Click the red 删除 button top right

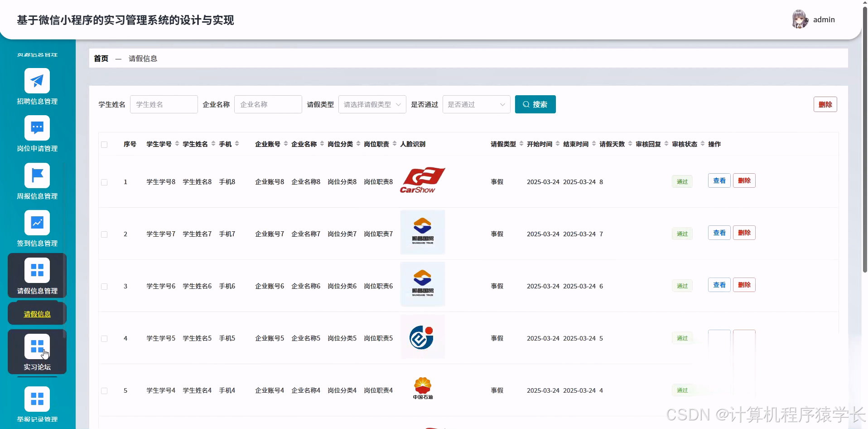(x=825, y=104)
